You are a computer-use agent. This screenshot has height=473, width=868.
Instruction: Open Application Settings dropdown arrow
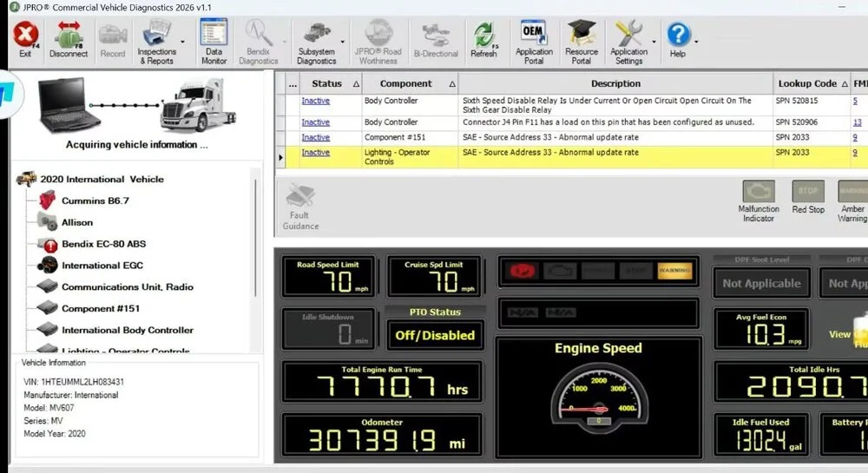[x=654, y=42]
